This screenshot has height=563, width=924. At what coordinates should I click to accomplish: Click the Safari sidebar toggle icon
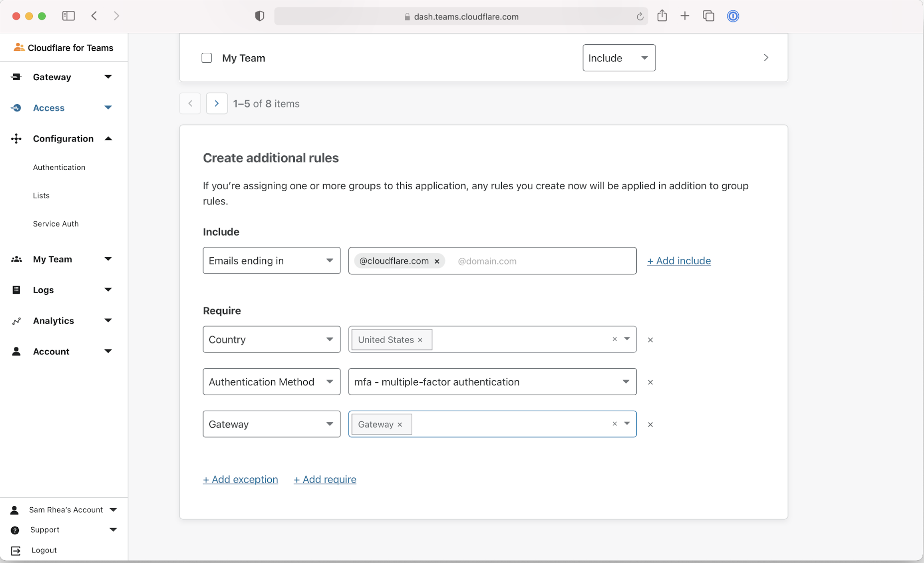(x=68, y=16)
